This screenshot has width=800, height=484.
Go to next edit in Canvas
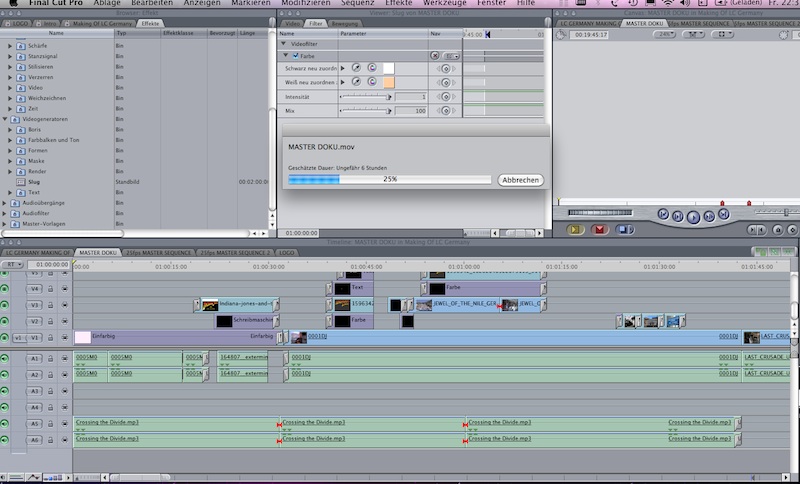point(725,215)
